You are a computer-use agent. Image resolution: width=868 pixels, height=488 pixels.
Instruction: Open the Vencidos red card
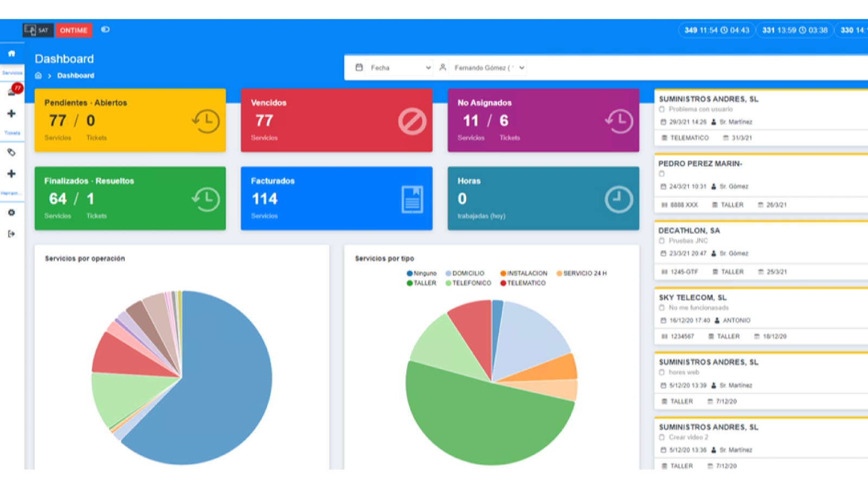(x=336, y=120)
